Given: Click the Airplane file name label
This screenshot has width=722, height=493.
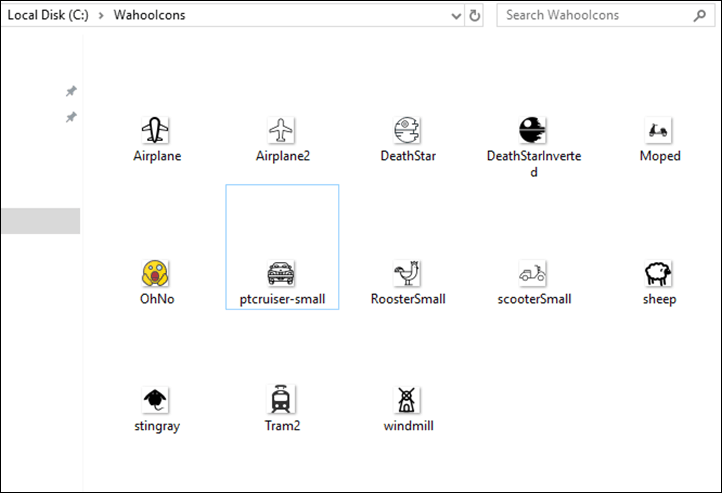Looking at the screenshot, I should [x=157, y=156].
